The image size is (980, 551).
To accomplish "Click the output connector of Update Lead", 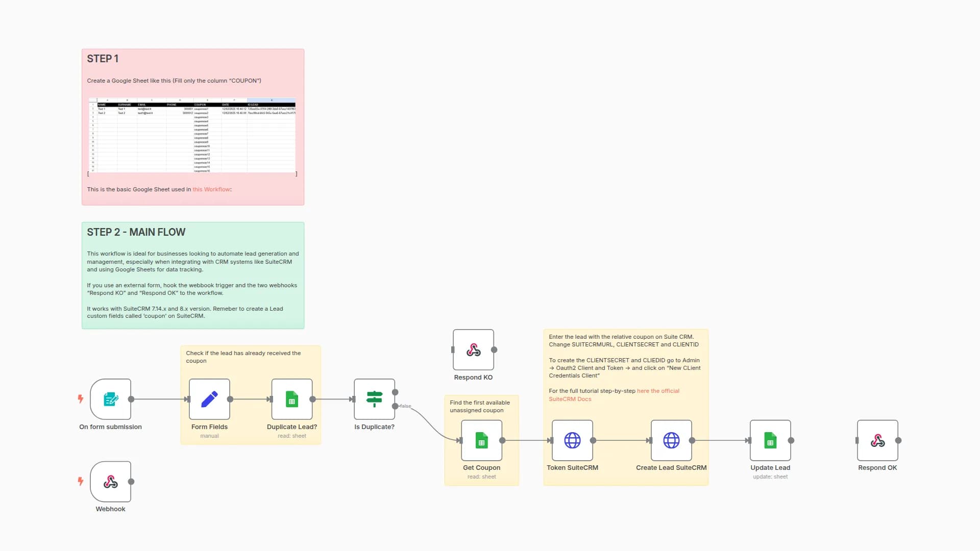I will pos(791,440).
